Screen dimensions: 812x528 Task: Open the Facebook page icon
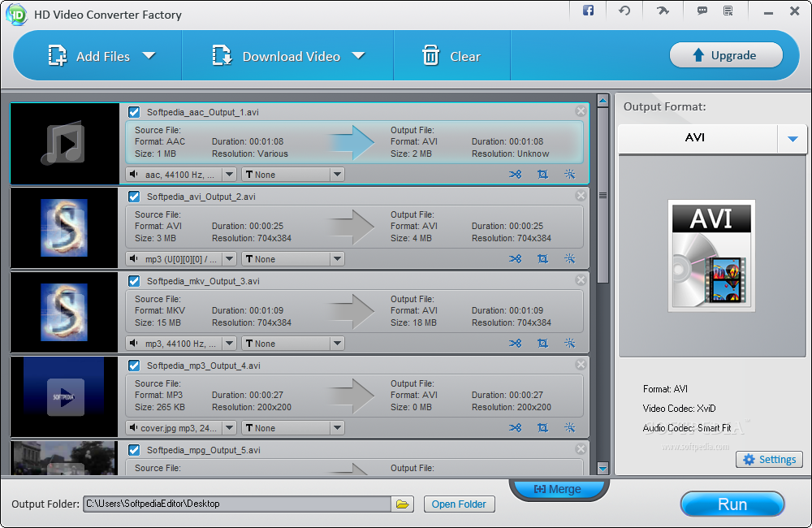click(x=588, y=11)
